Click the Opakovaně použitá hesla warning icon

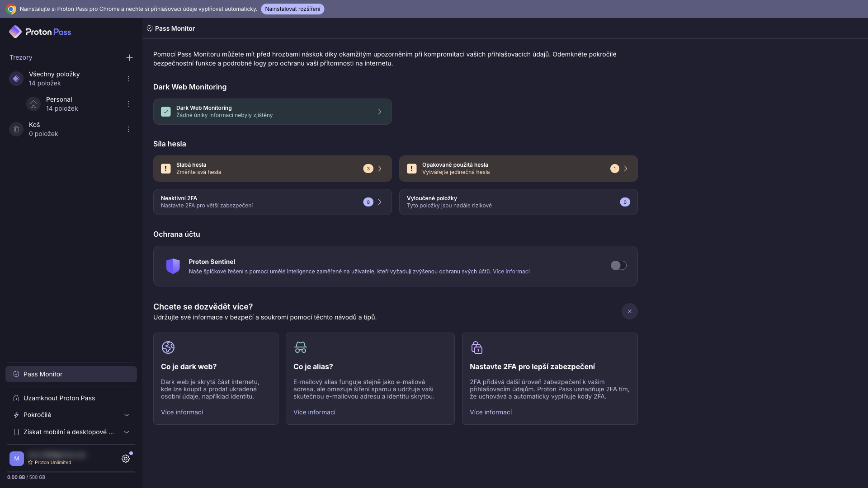click(x=412, y=169)
